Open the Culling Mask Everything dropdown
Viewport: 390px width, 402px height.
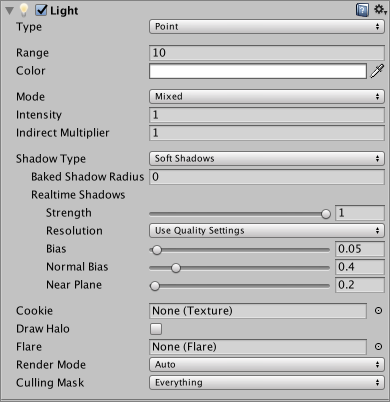(267, 383)
